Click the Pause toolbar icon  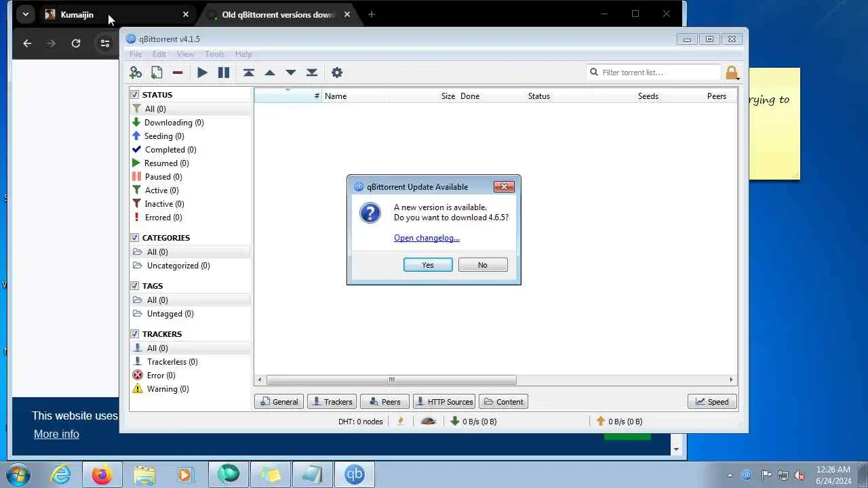(x=223, y=73)
